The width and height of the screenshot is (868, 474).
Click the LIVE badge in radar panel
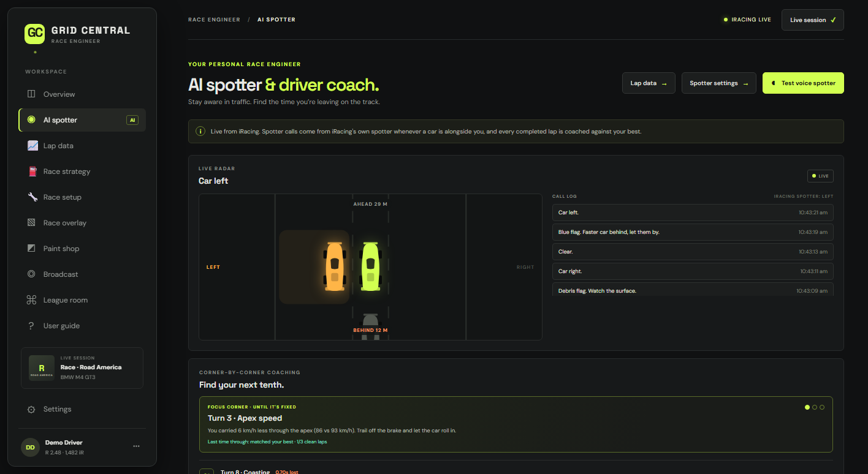tap(820, 176)
